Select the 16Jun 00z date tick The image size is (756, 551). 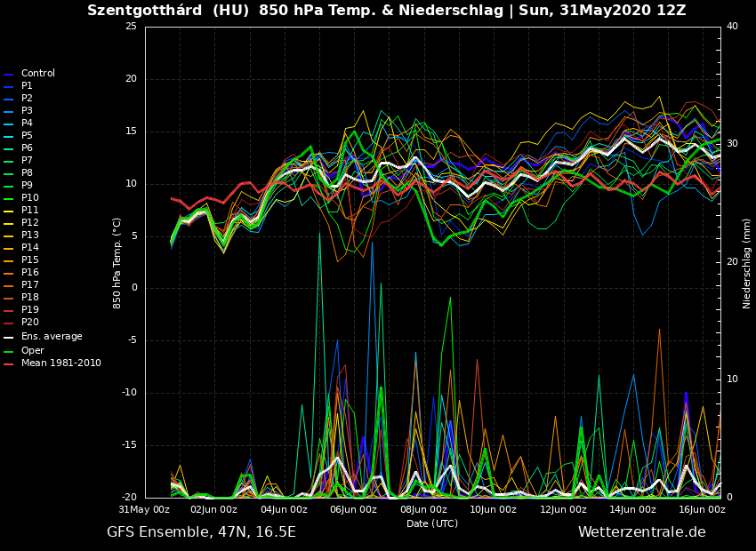coord(702,509)
